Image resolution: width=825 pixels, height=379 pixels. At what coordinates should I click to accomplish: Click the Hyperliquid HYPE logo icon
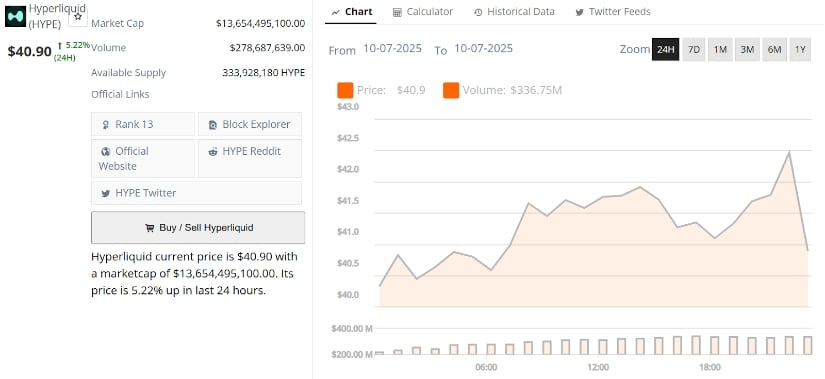tap(15, 17)
